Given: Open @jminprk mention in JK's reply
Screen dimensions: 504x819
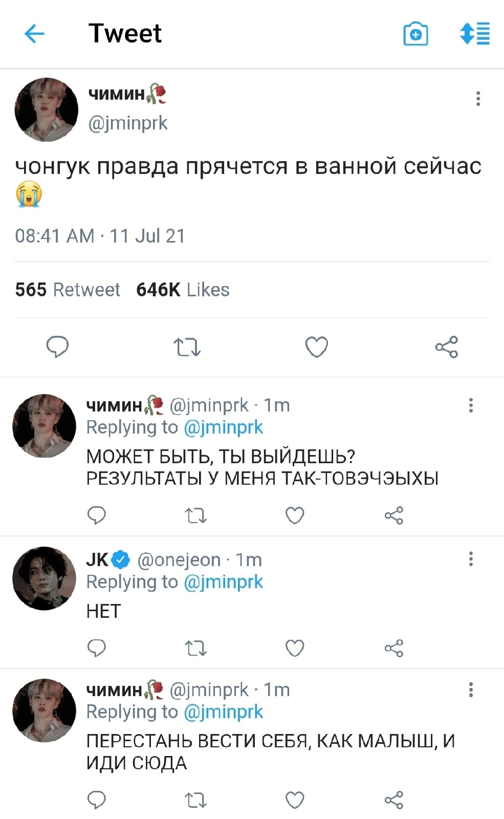Looking at the screenshot, I should click(223, 582).
